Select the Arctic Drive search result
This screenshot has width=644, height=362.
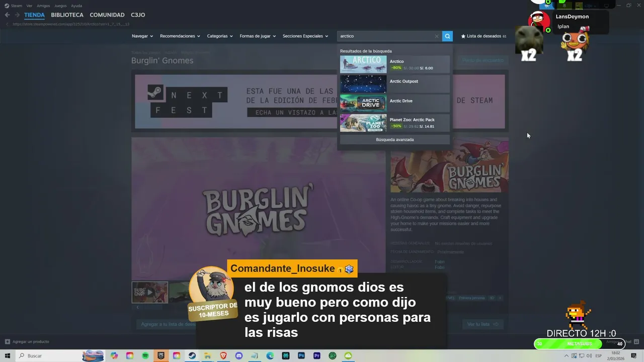tap(394, 104)
